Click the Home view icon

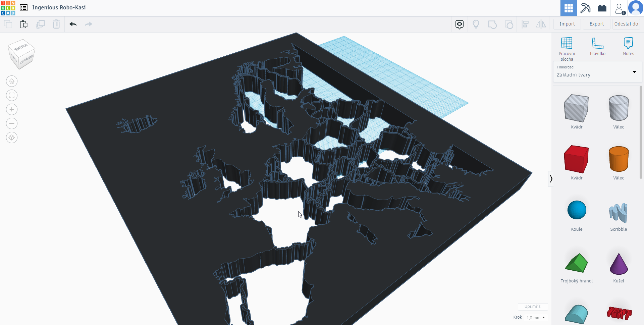coord(12,81)
